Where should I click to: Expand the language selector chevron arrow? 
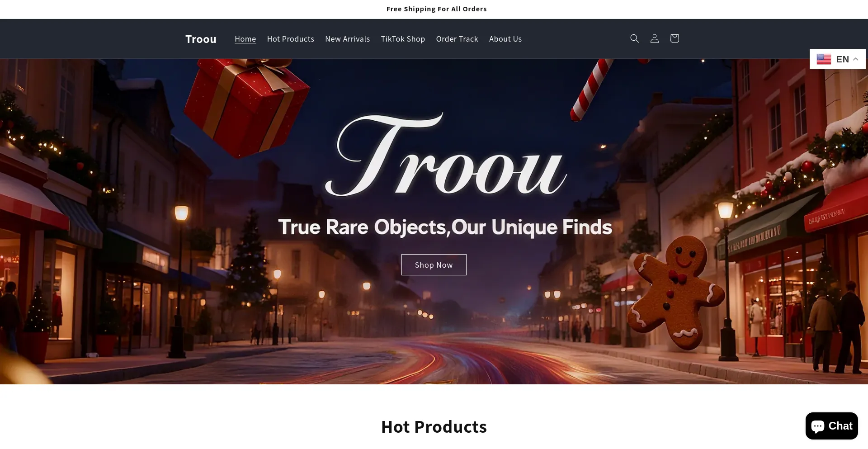[x=856, y=59]
